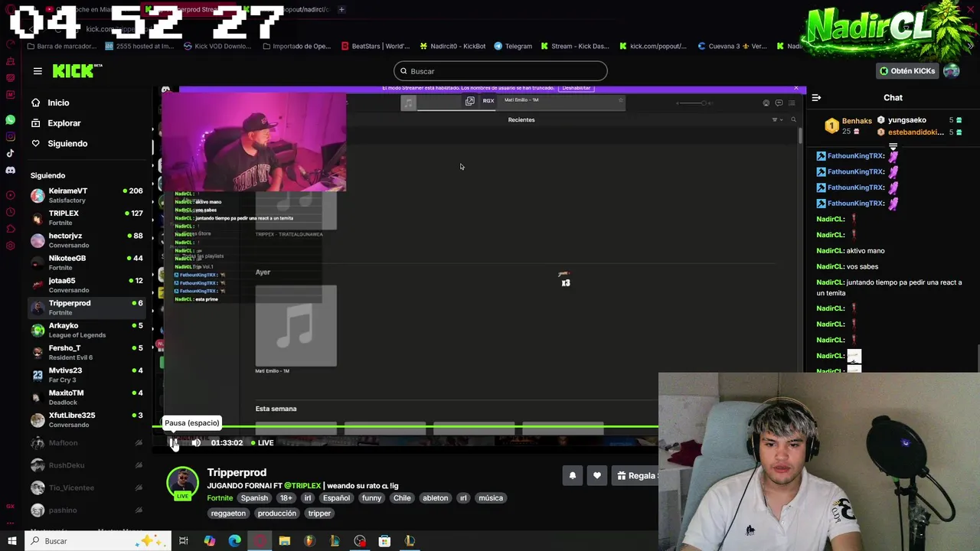This screenshot has height=551, width=980.
Task: Click Deshabilitar in streamer mode banner
Action: 576,88
